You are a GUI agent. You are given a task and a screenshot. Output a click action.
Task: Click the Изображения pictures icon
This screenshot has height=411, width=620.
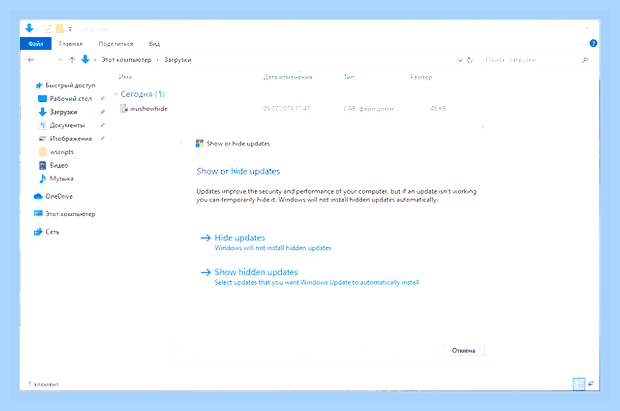[42, 138]
